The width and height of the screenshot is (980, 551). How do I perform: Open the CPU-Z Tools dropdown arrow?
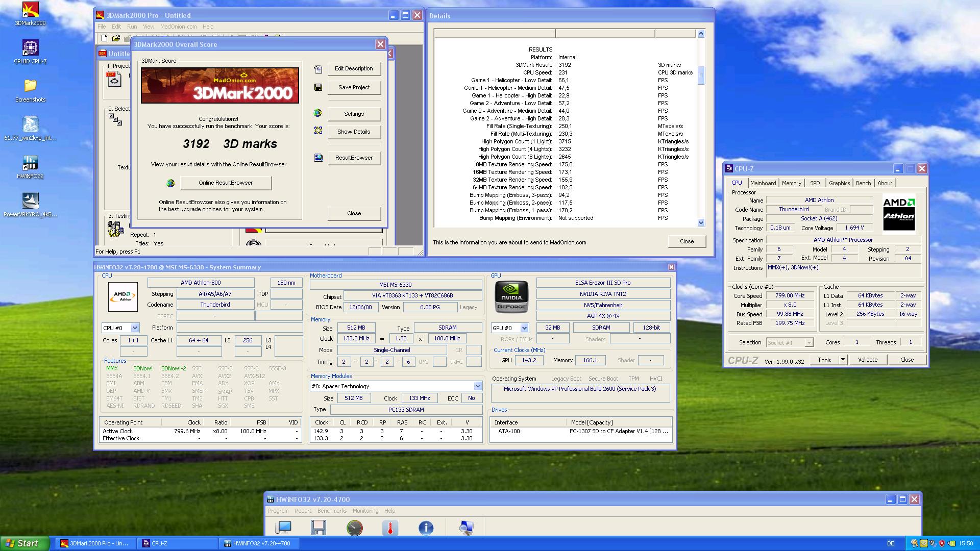tap(843, 360)
